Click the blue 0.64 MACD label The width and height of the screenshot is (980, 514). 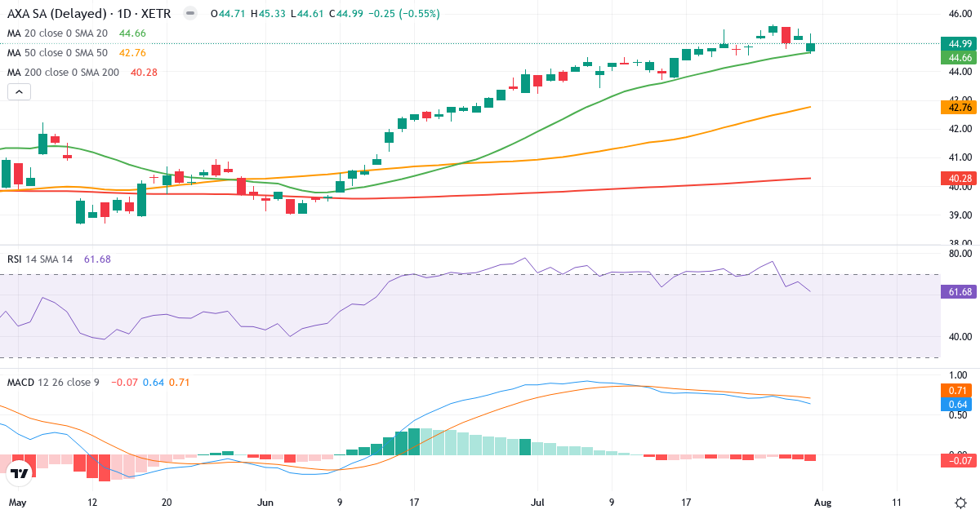pos(956,404)
